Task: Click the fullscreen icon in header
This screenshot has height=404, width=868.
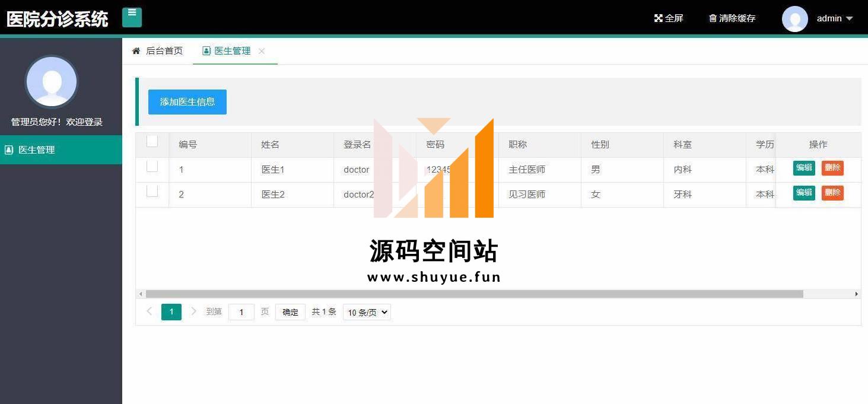Action: [658, 18]
